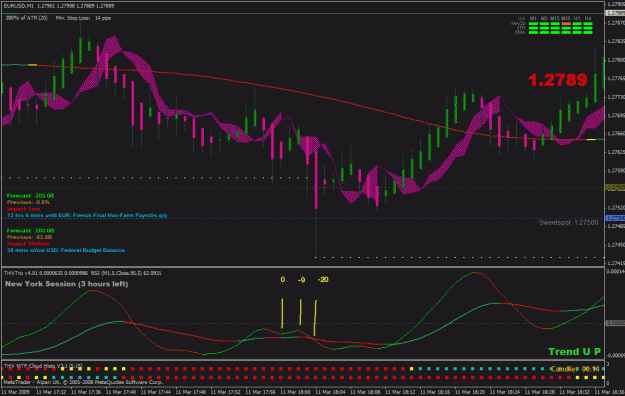Click the EURUSD,M1 chart title text

[59, 6]
